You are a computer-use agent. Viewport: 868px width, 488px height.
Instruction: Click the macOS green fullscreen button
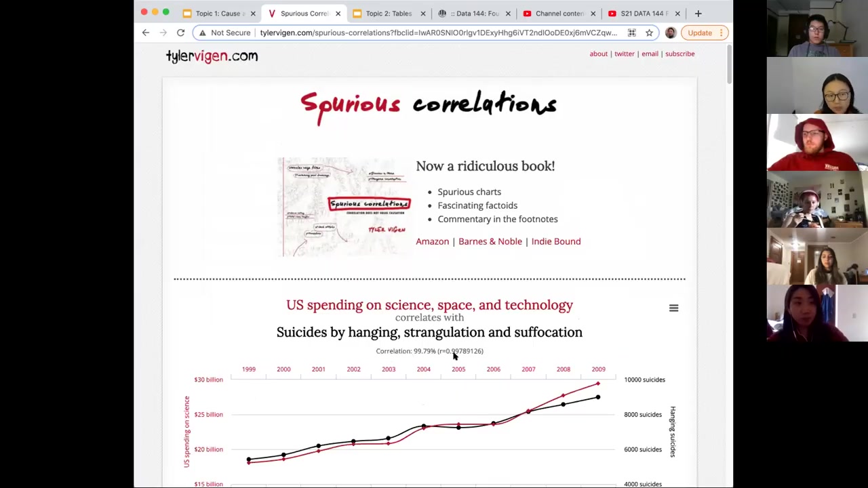165,12
